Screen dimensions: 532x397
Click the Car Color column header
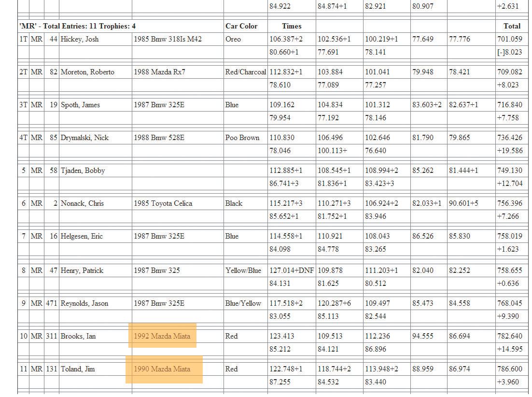[x=241, y=26]
